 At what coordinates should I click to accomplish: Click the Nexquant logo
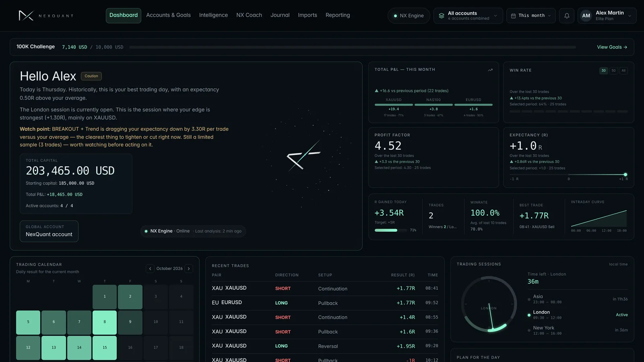point(46,16)
